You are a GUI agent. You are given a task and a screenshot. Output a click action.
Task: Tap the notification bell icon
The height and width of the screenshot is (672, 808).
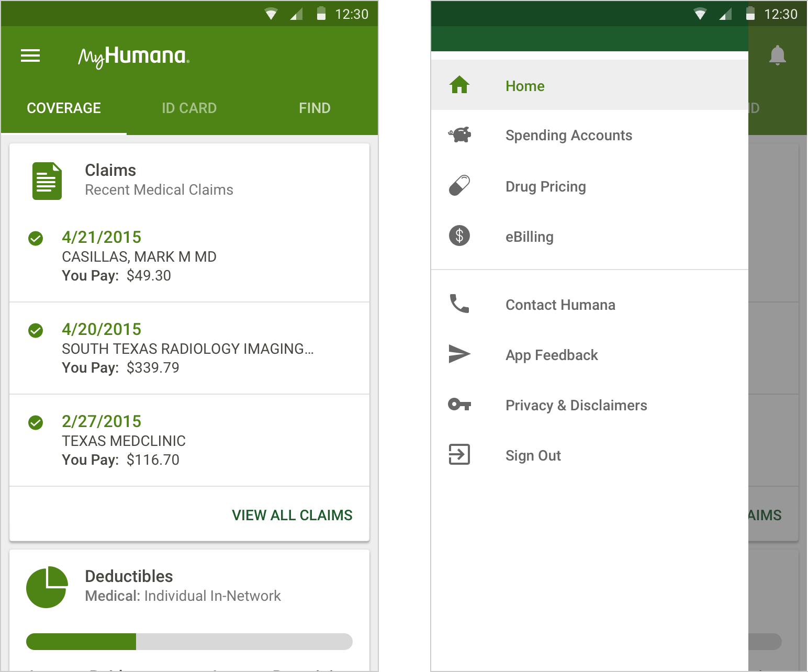[x=778, y=55]
